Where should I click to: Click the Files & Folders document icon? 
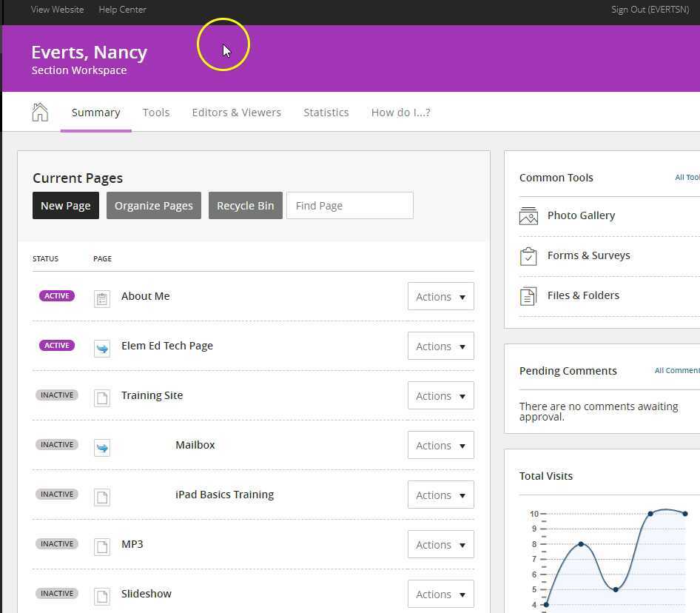tap(528, 296)
